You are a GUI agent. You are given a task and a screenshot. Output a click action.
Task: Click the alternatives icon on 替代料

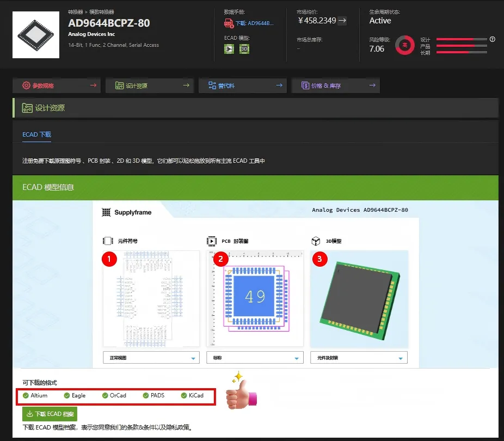tap(212, 85)
